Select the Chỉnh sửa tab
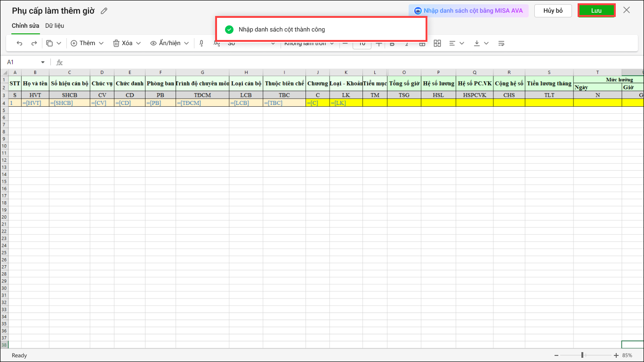The height and width of the screenshot is (362, 644). pyautogui.click(x=25, y=26)
